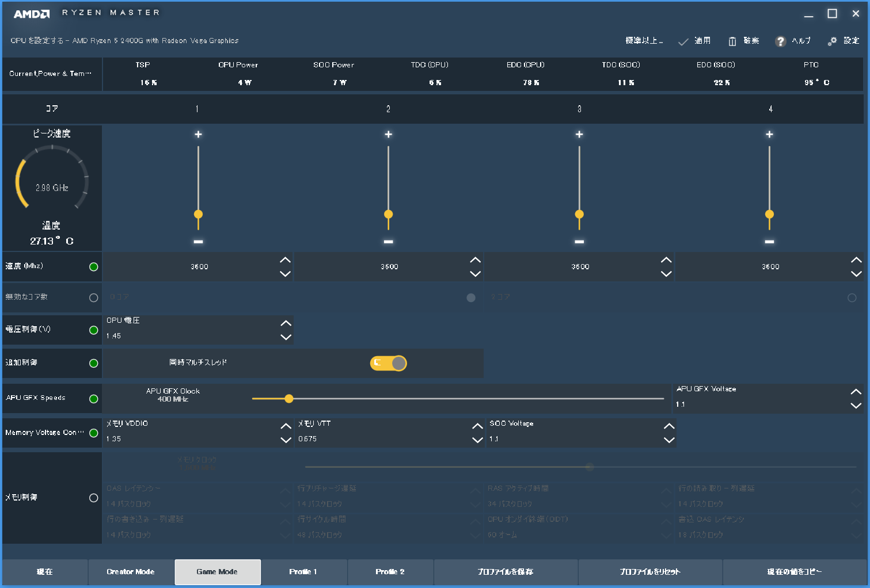Lower memory VTT voltage down arrow
This screenshot has width=870, height=588.
pyautogui.click(x=477, y=440)
